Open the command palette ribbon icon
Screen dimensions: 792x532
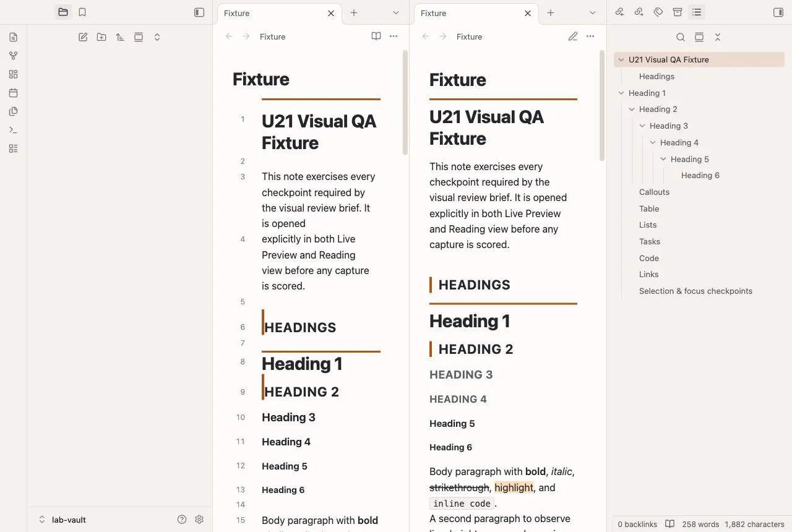pyautogui.click(x=14, y=130)
